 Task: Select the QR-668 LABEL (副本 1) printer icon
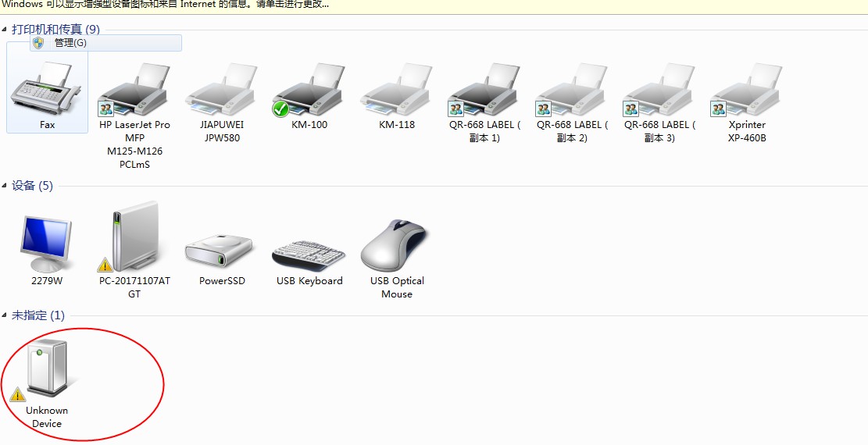(x=484, y=89)
